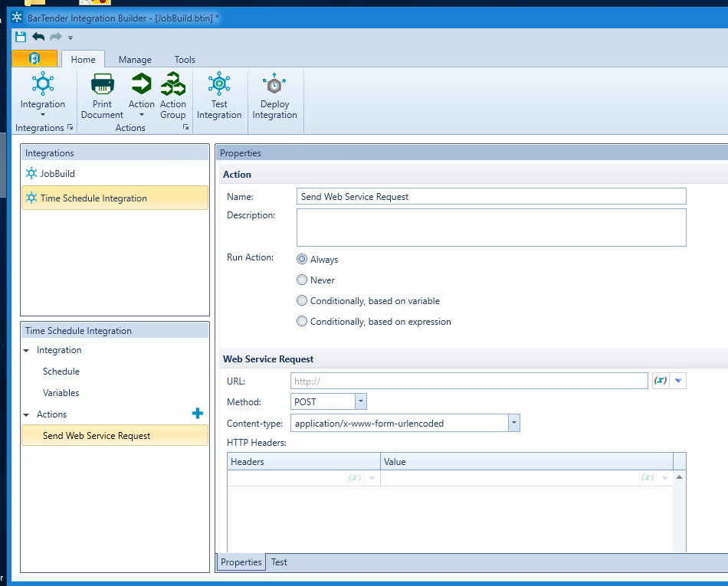Click the Undo arrow icon
This screenshot has height=586, width=728.
click(x=38, y=37)
